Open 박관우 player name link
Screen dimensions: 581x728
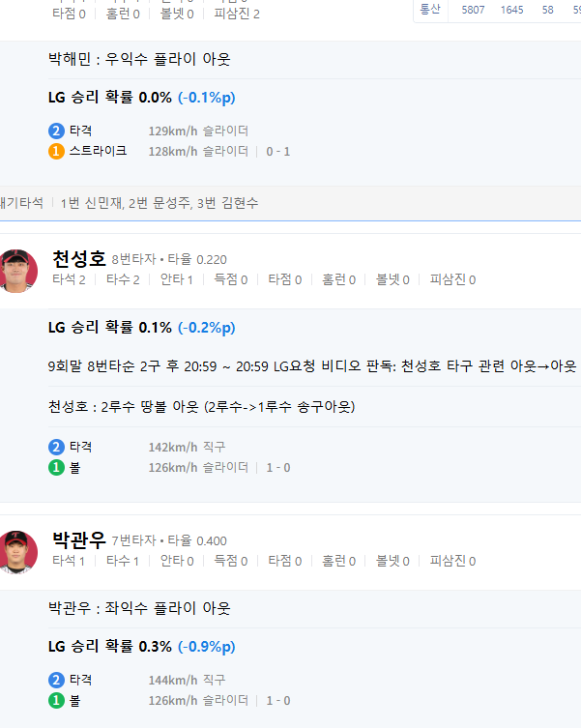(79, 540)
